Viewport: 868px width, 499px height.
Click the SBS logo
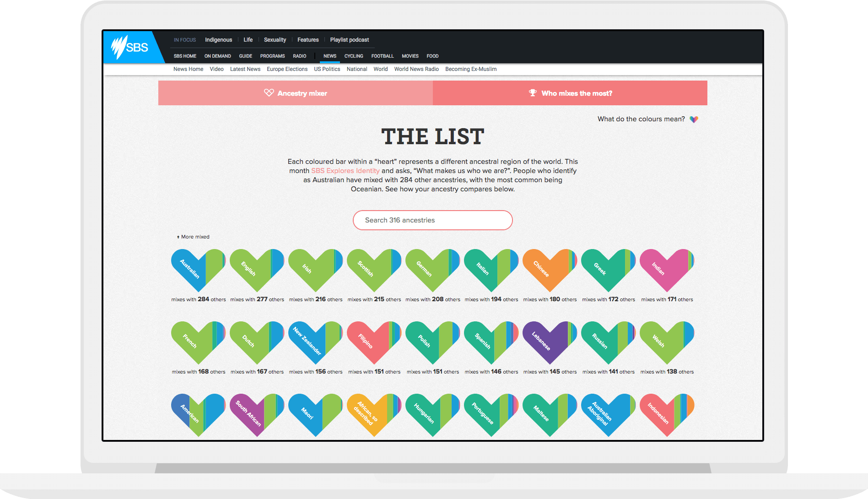[130, 47]
